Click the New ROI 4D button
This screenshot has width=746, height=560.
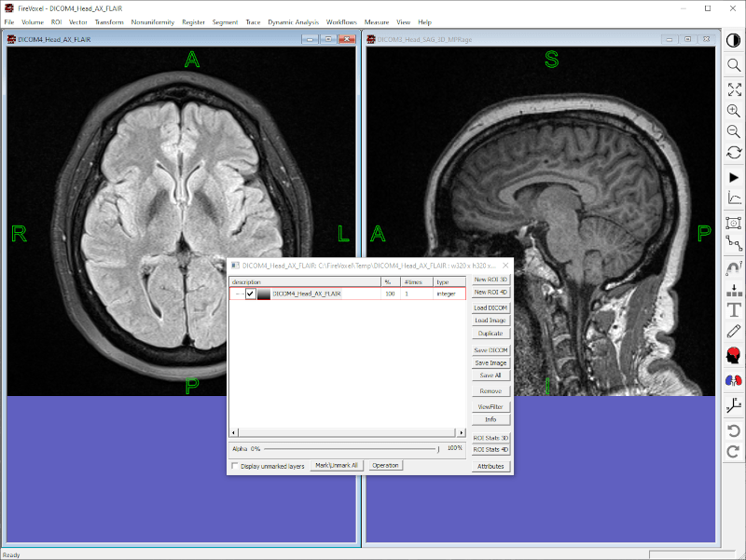pos(490,293)
